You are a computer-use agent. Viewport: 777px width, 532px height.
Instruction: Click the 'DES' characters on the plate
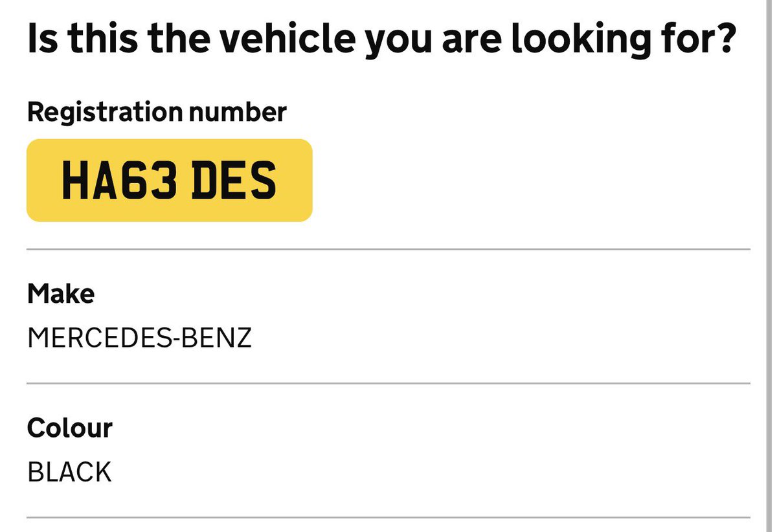click(236, 181)
